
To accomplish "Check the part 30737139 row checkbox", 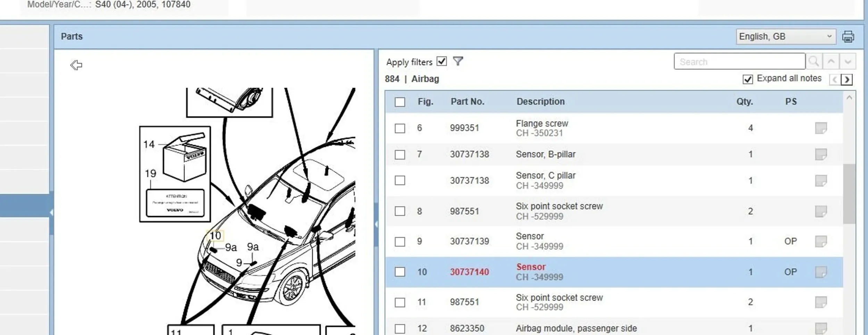I will pyautogui.click(x=400, y=242).
